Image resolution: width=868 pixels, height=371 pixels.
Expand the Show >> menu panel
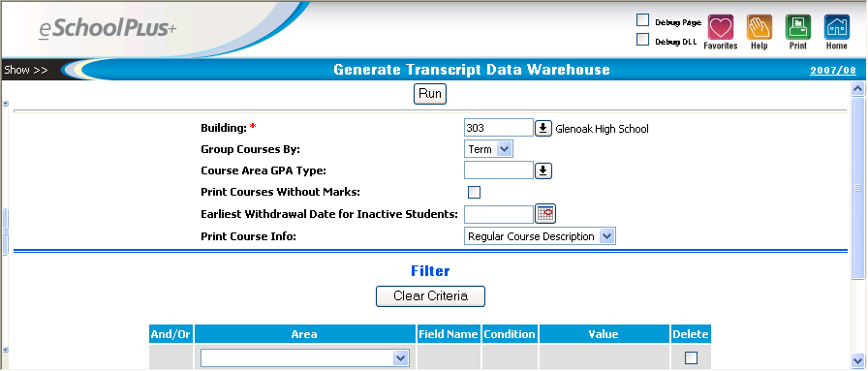point(26,71)
